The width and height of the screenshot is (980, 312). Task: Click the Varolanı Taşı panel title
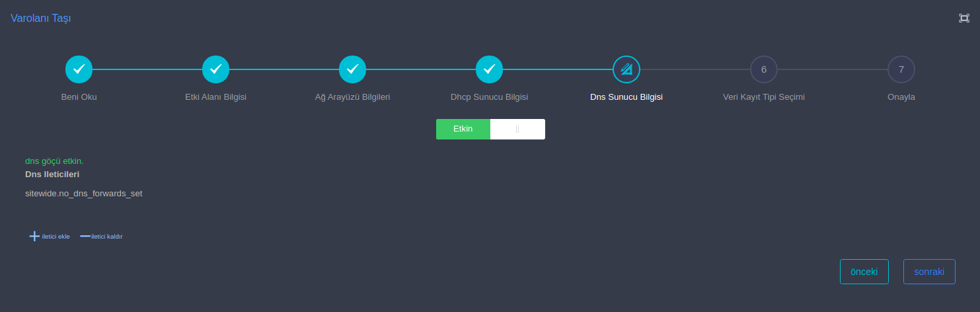pos(40,18)
